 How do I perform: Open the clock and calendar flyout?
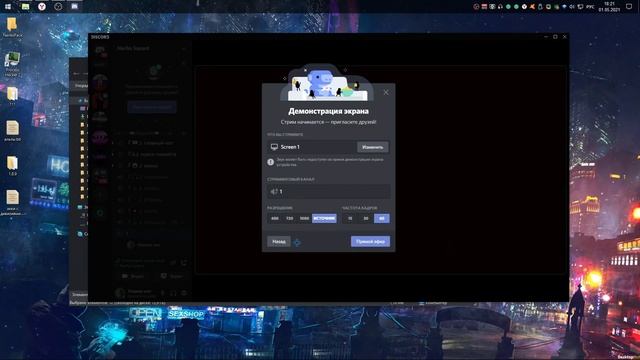[609, 7]
